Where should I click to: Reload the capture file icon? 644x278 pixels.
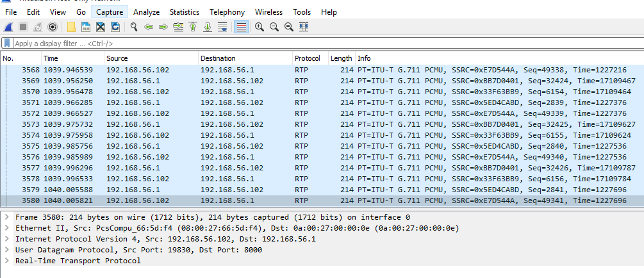coord(115,27)
